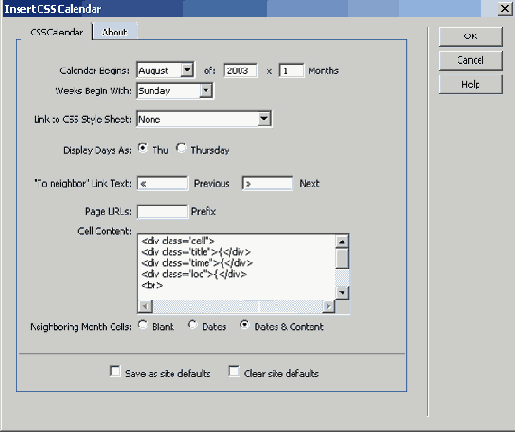This screenshot has width=515, height=432.
Task: Select the Thursday full day radio button
Action: (181, 148)
